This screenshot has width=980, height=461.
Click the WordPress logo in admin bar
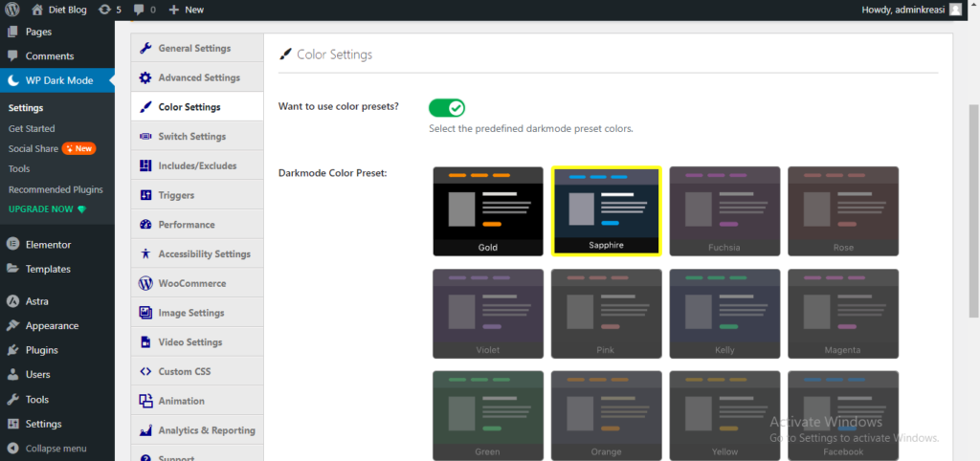[11, 10]
